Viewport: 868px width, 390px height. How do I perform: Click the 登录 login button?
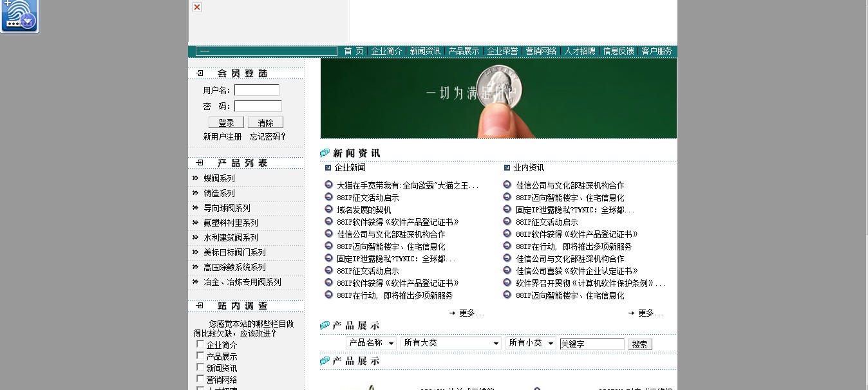[226, 122]
